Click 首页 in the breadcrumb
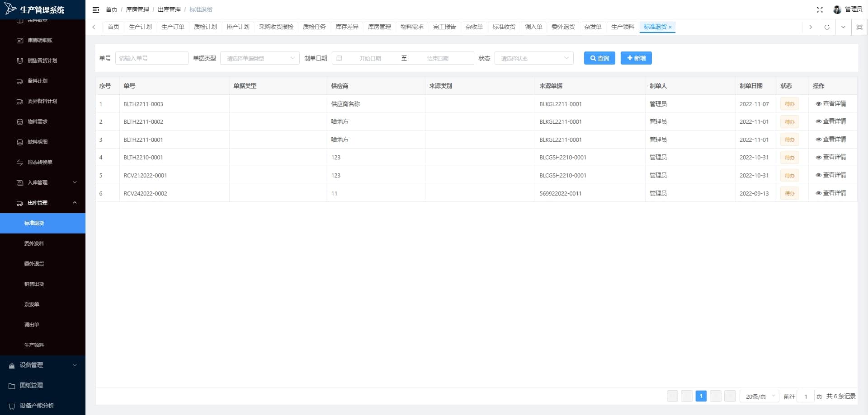Viewport: 868px width, 415px height. tap(111, 9)
